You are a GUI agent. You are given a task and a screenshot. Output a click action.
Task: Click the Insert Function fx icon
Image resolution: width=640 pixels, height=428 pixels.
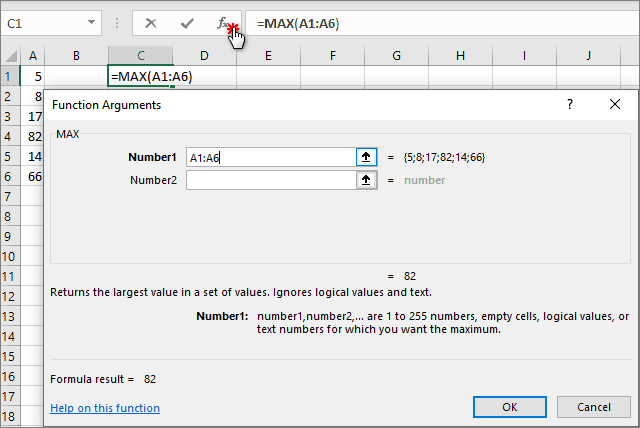[x=222, y=23]
